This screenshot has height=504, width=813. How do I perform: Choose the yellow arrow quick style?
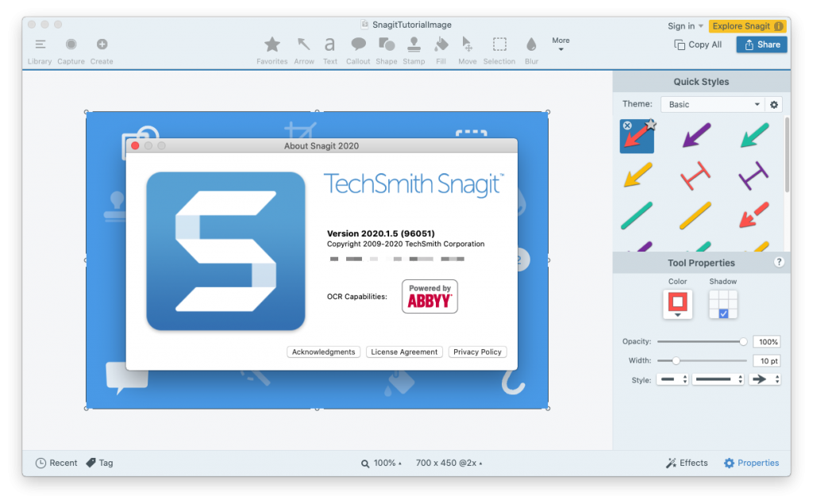tap(638, 175)
